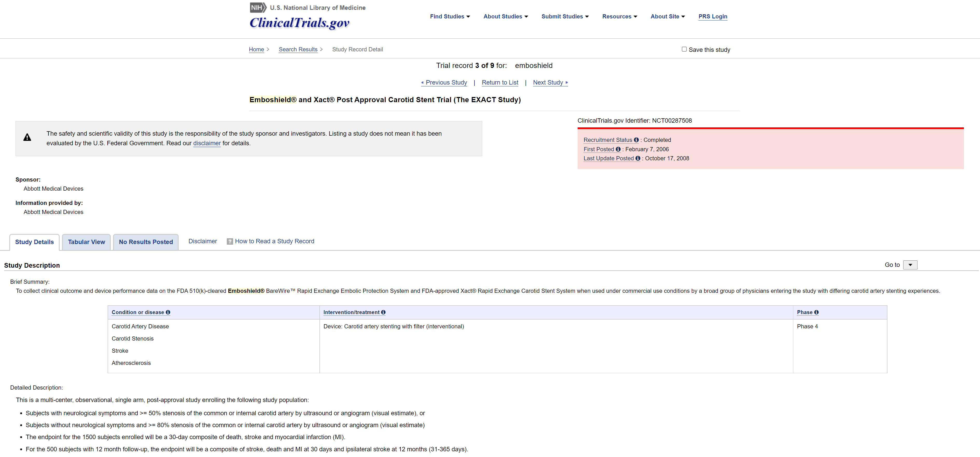Click the Carotid Artery Disease cell text
Screen dimensions: 980x457
(140, 327)
